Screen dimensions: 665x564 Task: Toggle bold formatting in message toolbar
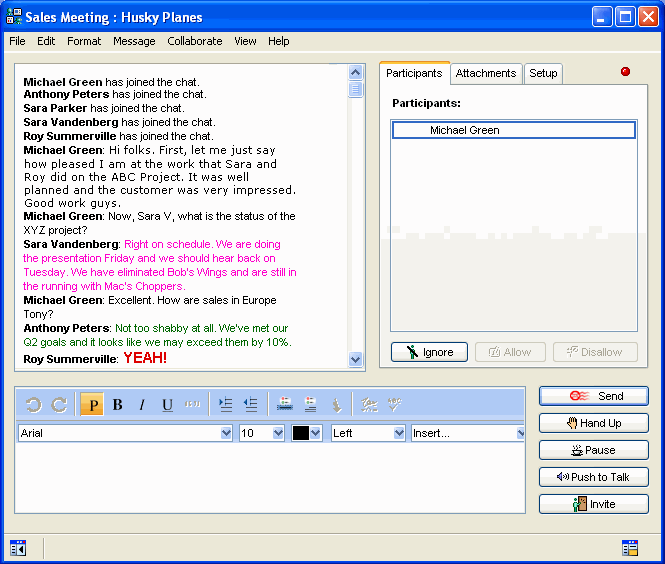coord(117,405)
